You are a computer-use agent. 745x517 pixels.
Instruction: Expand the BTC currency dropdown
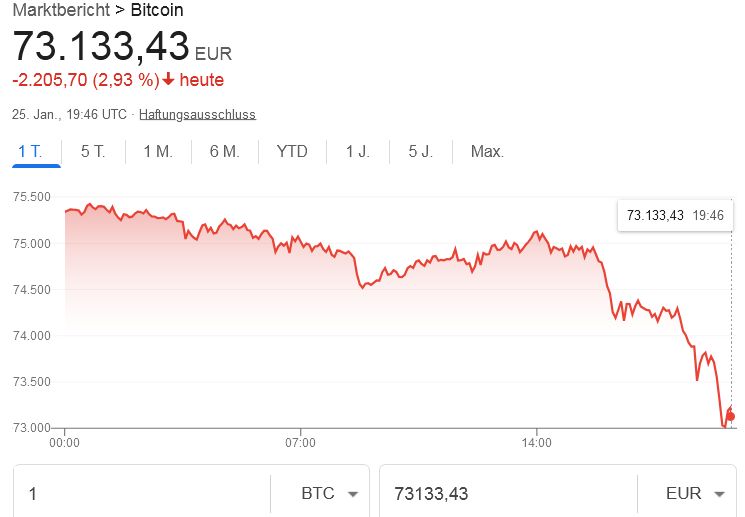point(329,494)
